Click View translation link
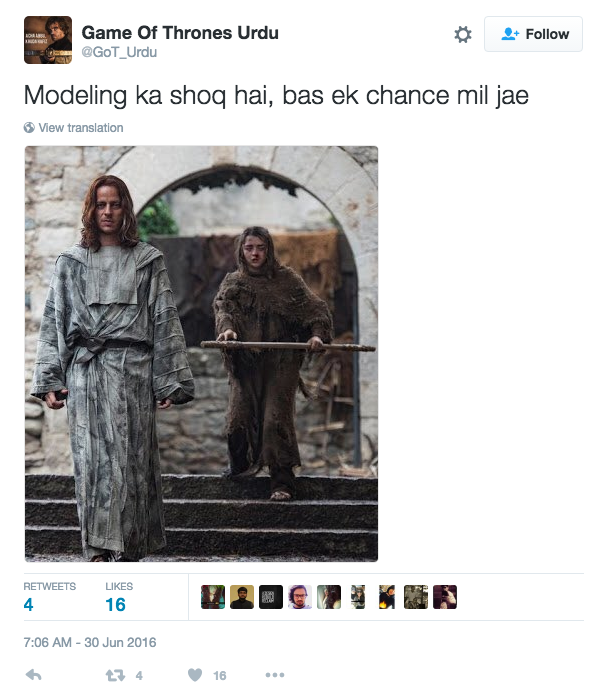The height and width of the screenshot is (698, 614). (81, 128)
